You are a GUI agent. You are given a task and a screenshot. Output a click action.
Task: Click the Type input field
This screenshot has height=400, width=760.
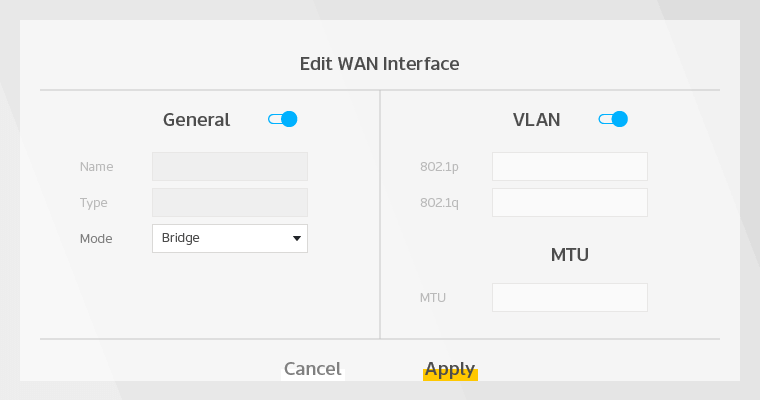click(x=230, y=202)
